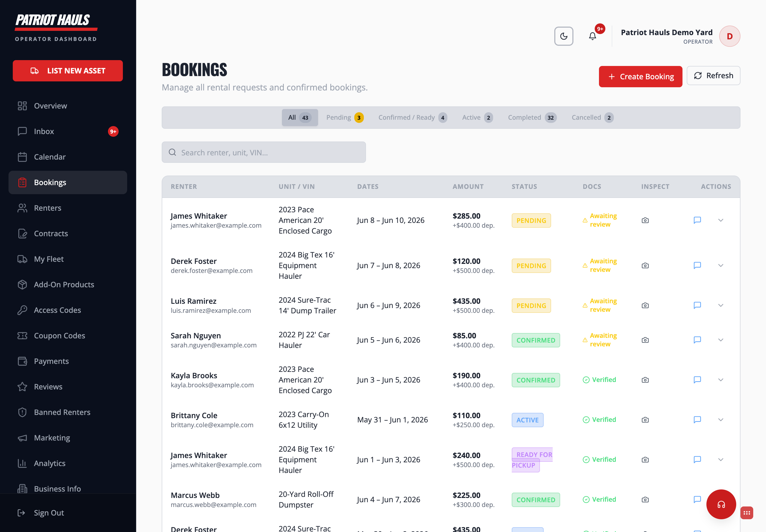Screen dimensions: 766x532
Task: Open Overview in sidebar
Action: tap(68, 106)
